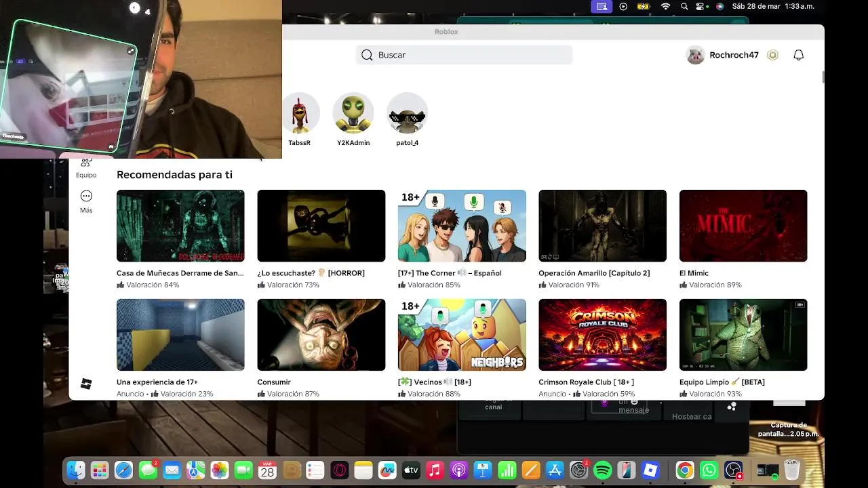
Task: Open Launchpad from the dock
Action: point(100,470)
